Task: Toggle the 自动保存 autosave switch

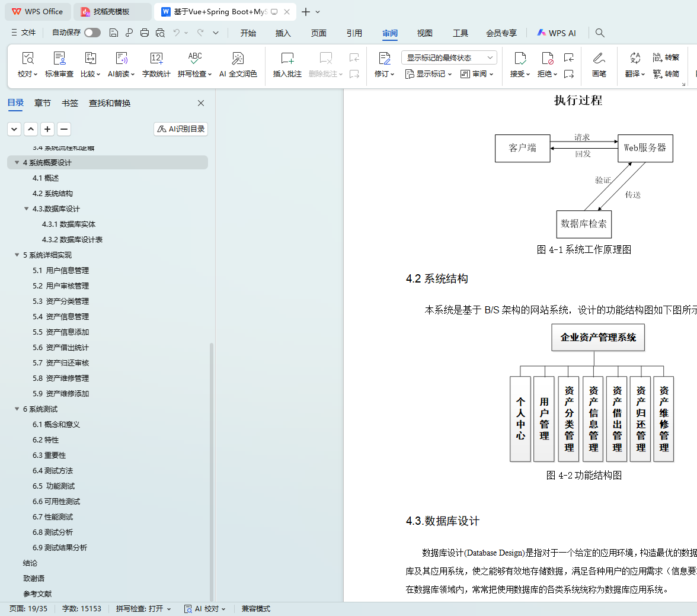Action: click(92, 33)
